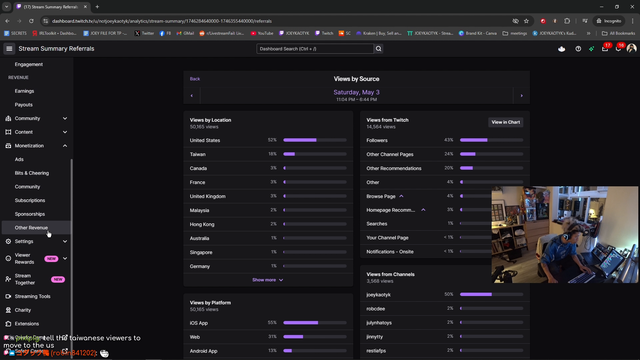Viewport: 640px width, 360px height.
Task: Click the Incognito indicator button
Action: pos(609,21)
